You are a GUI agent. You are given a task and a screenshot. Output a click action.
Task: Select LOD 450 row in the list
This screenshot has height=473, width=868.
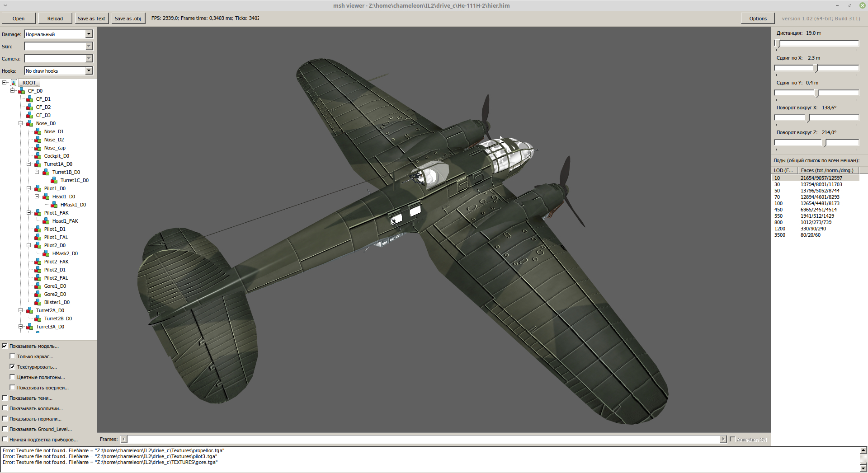pyautogui.click(x=816, y=210)
